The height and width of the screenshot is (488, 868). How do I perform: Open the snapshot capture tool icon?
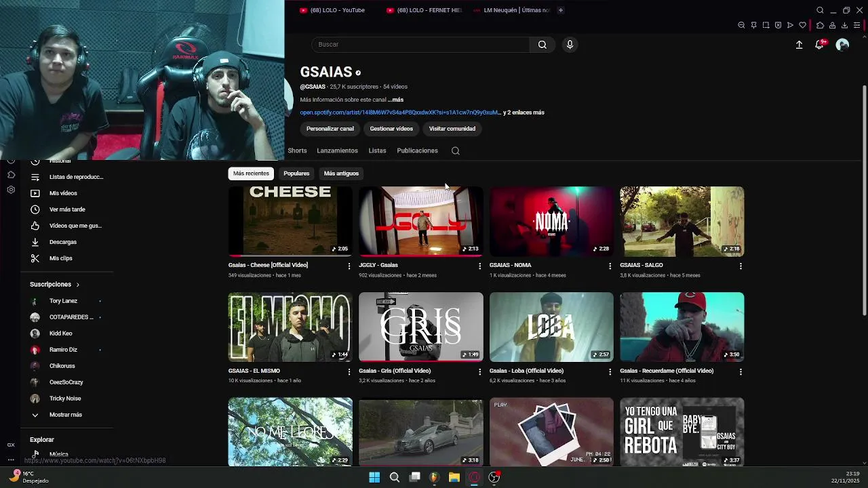[x=766, y=25]
